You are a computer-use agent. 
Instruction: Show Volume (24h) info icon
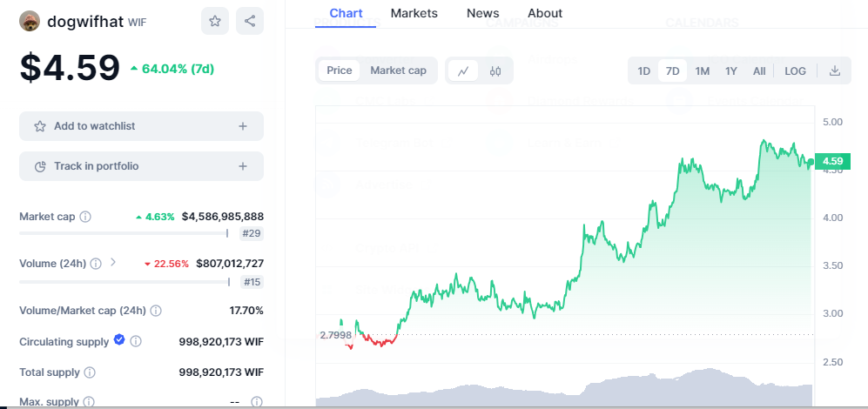(x=96, y=264)
